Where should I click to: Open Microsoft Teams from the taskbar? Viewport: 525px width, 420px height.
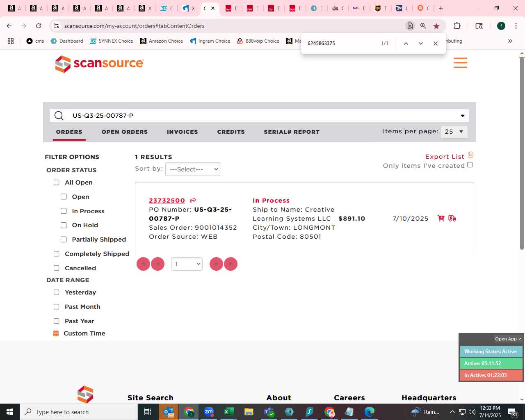pyautogui.click(x=269, y=412)
